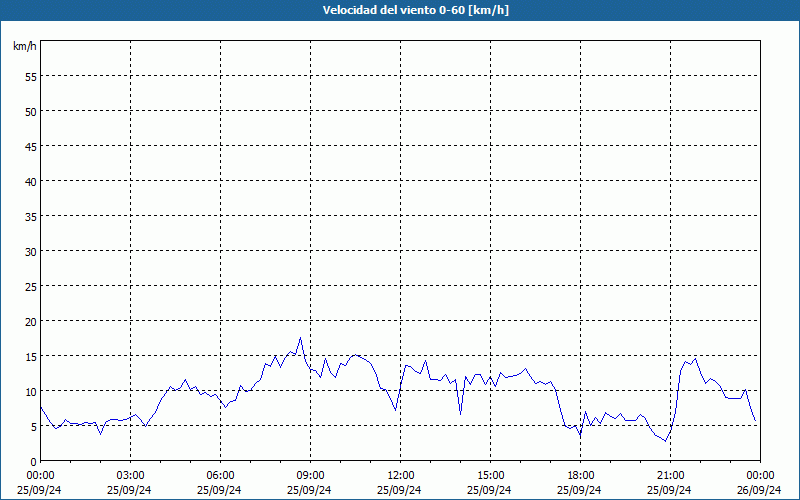This screenshot has height=500, width=800.
Task: Select the y-axis value '0'
Action: 34,461
